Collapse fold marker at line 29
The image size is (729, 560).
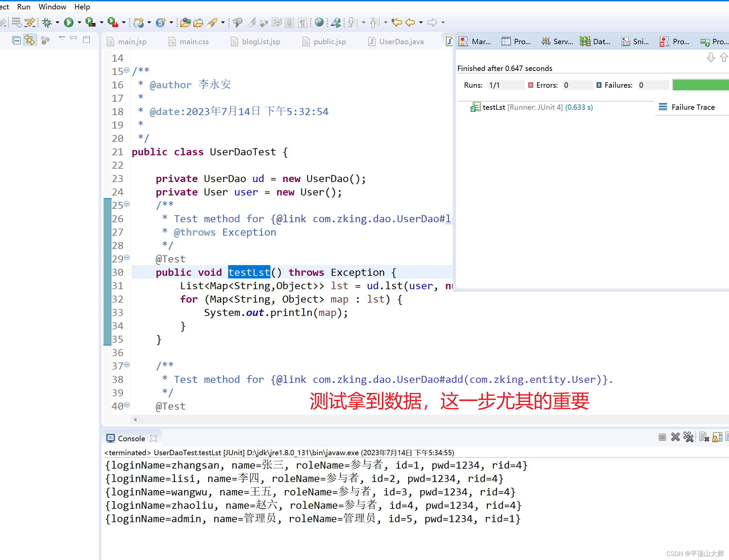tap(127, 257)
